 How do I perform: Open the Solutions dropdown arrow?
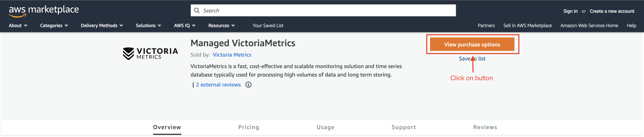coord(159,26)
